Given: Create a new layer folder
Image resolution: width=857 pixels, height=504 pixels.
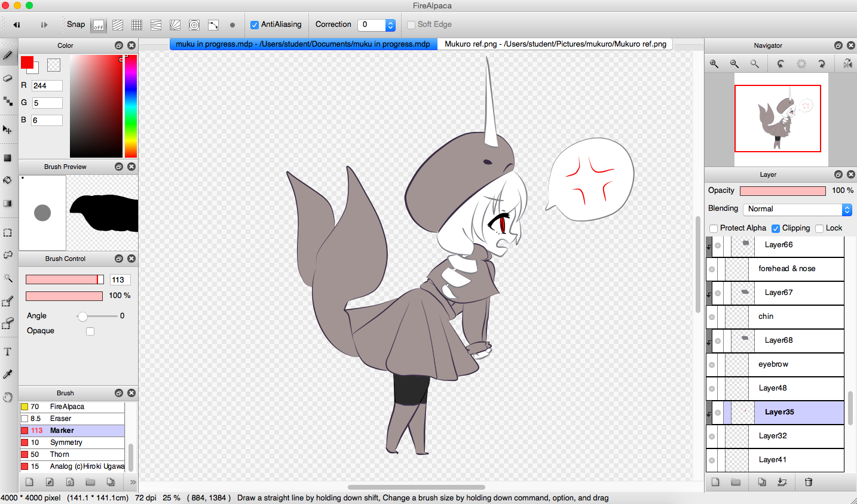Looking at the screenshot, I should pos(736,482).
